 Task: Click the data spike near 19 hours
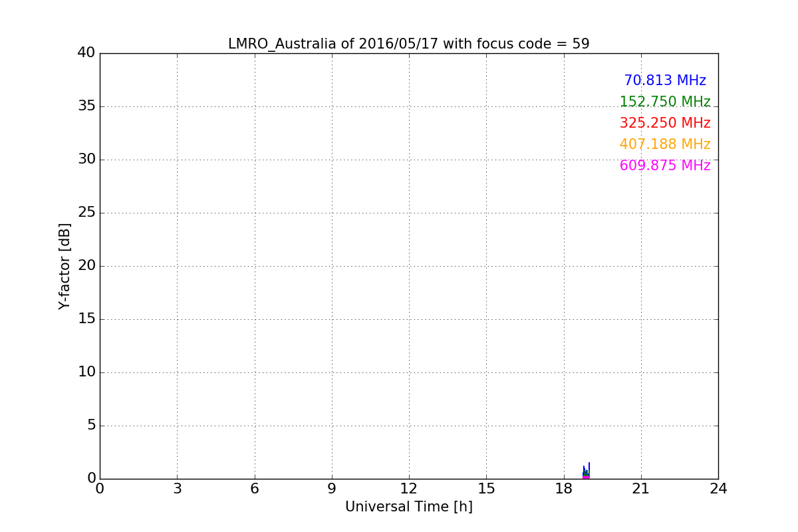click(x=586, y=471)
